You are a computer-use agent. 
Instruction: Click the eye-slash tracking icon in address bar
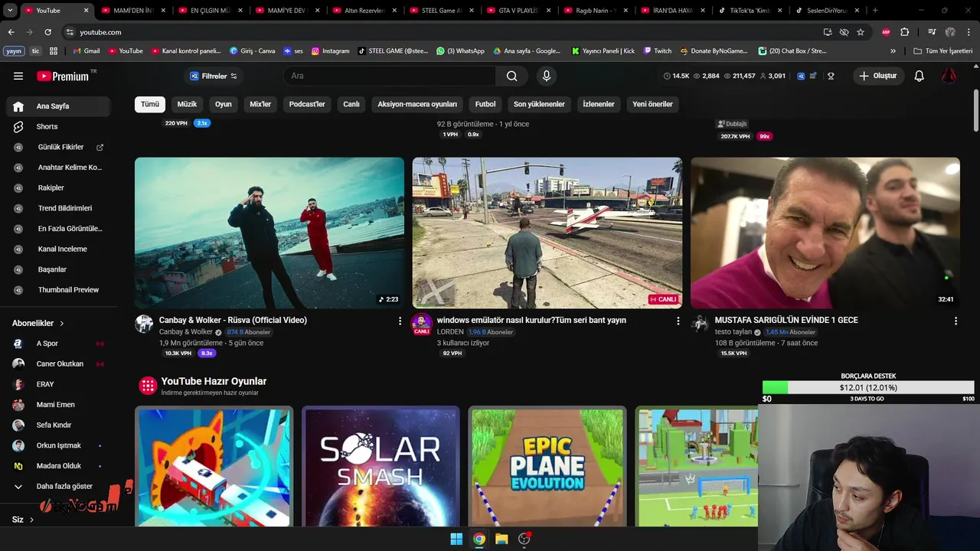844,32
